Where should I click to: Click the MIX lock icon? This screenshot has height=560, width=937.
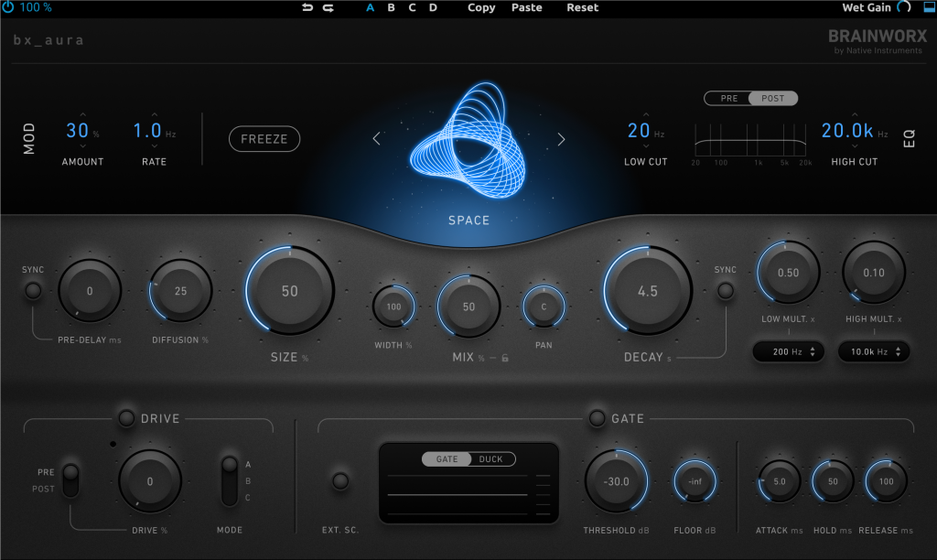(x=504, y=357)
